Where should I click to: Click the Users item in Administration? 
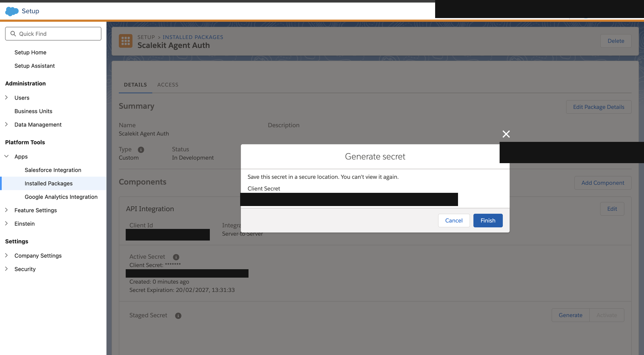[22, 98]
